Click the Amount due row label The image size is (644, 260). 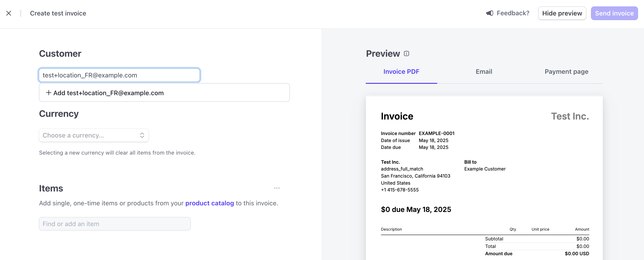[499, 253]
